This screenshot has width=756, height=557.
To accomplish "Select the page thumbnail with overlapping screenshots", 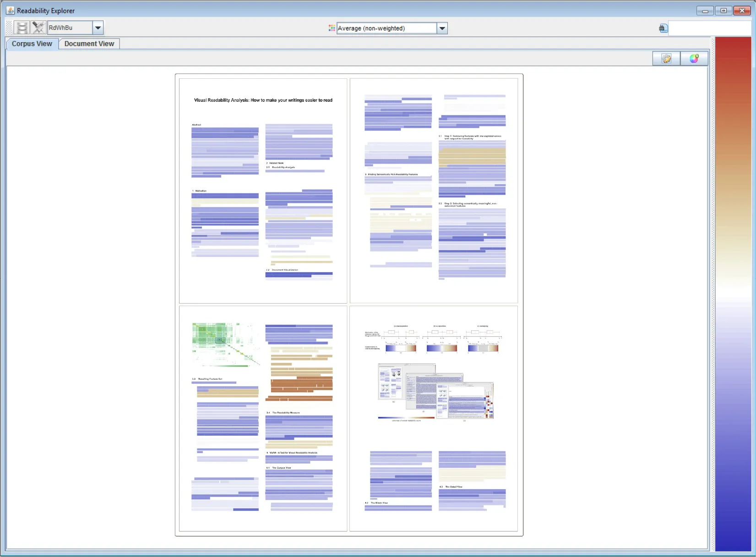I will tap(434, 419).
